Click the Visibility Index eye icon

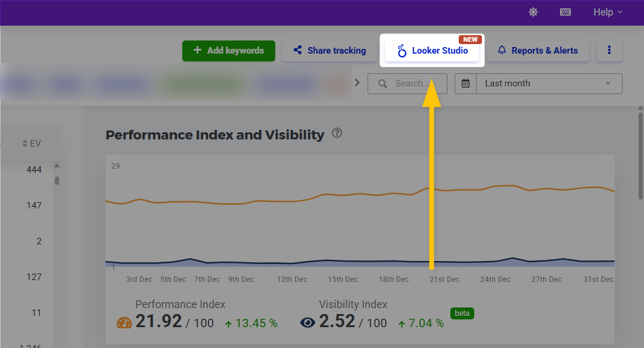coord(307,323)
